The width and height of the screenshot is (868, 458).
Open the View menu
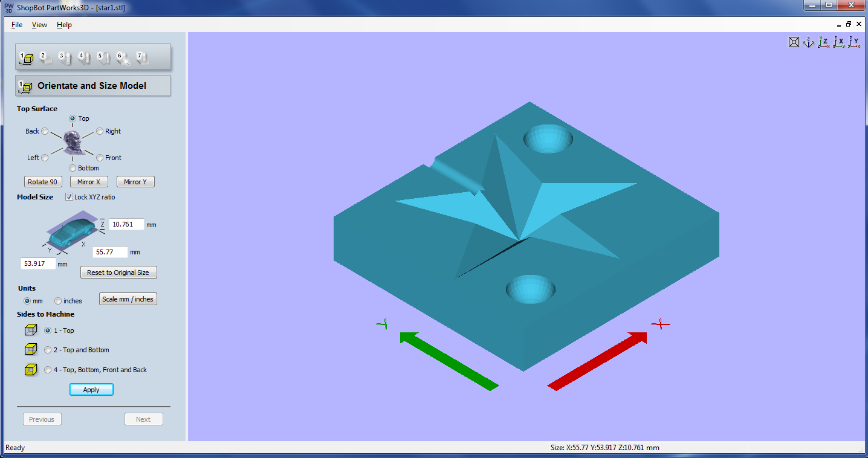pyautogui.click(x=39, y=25)
